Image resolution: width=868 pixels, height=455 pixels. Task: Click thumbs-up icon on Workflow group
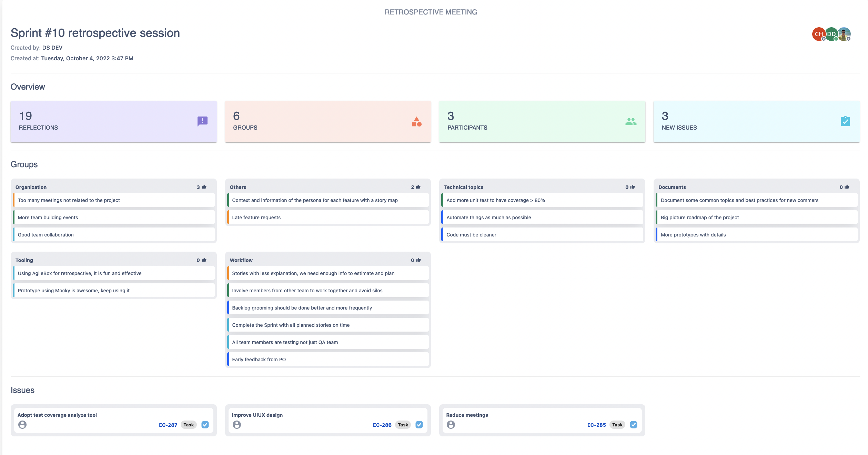point(418,260)
